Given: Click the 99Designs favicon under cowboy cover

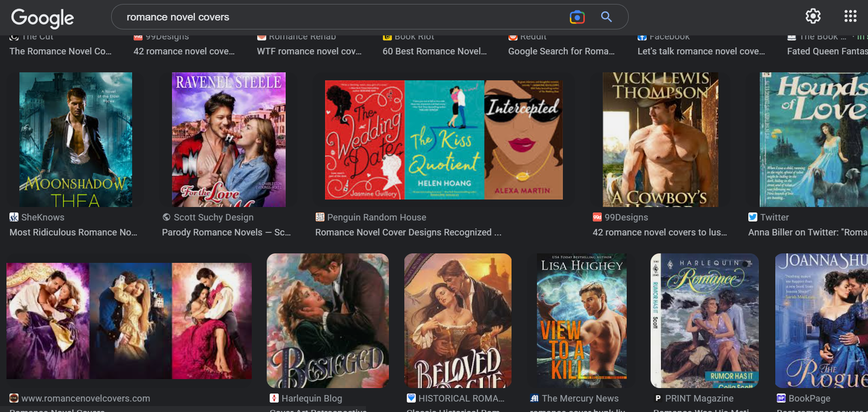Looking at the screenshot, I should (597, 217).
